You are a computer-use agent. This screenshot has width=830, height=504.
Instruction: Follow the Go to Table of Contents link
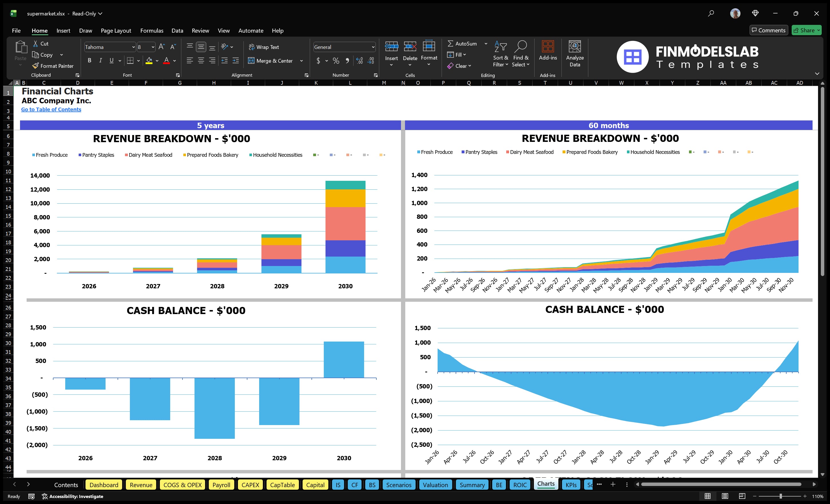coord(51,109)
